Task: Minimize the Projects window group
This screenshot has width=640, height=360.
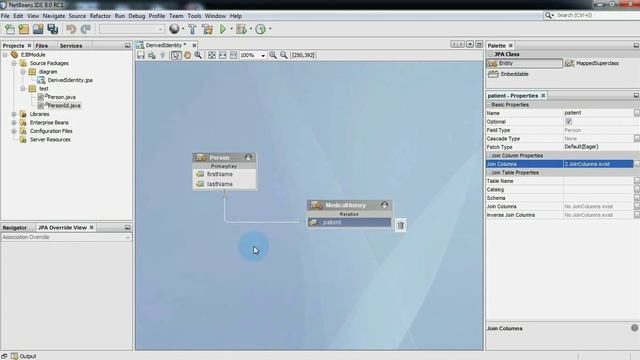Action: [x=128, y=46]
